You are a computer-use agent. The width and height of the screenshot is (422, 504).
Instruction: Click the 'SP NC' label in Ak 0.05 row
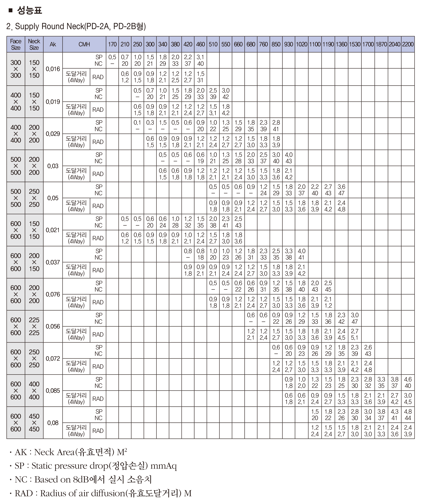pos(99,190)
